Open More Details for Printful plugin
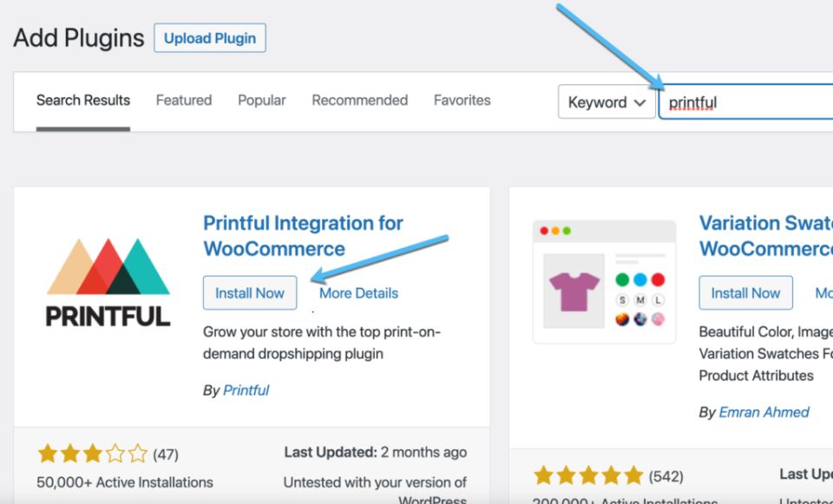 coord(358,293)
